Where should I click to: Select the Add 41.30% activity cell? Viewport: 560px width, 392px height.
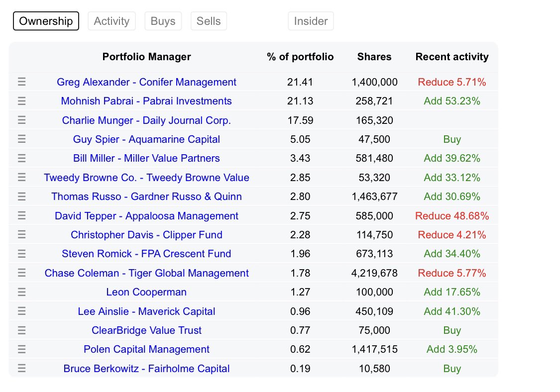pyautogui.click(x=452, y=311)
